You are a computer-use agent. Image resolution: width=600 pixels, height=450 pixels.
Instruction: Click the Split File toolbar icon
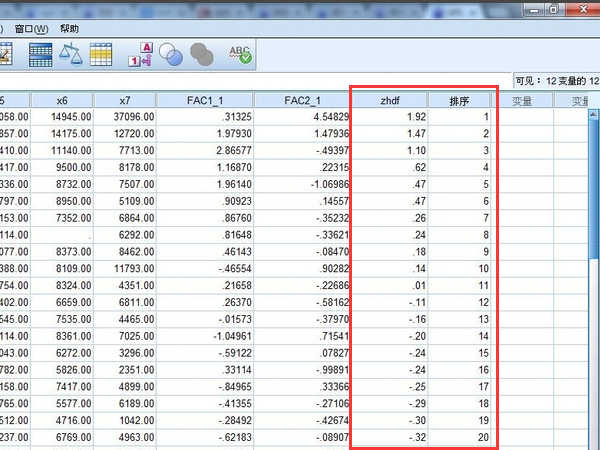click(41, 55)
